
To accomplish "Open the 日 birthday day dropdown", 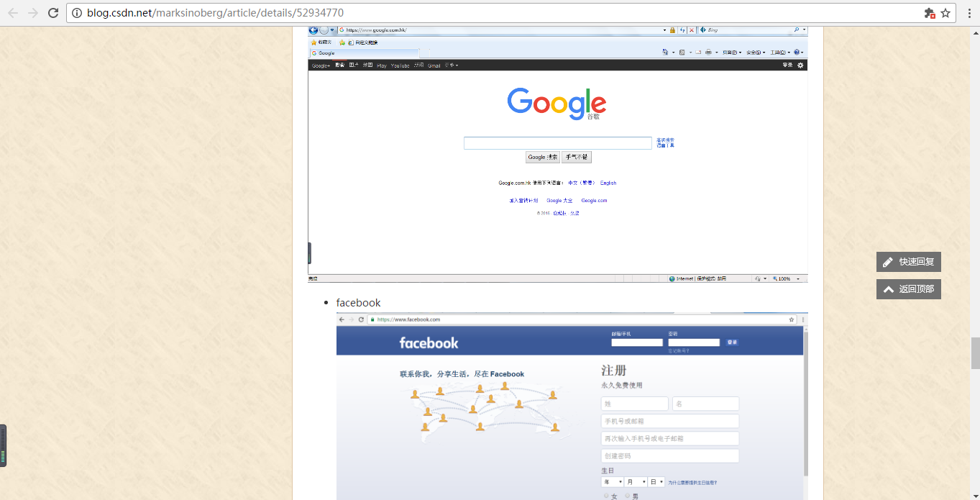I will [657, 482].
